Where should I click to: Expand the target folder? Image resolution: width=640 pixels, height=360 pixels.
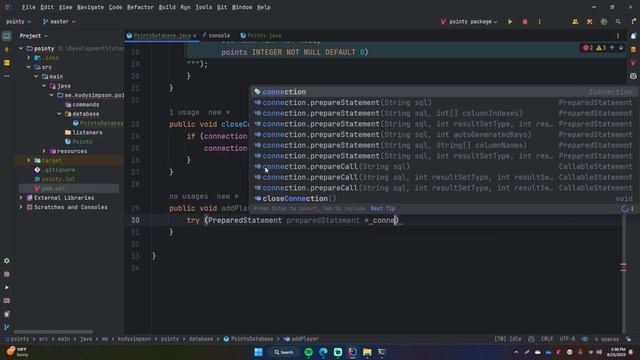point(29,160)
